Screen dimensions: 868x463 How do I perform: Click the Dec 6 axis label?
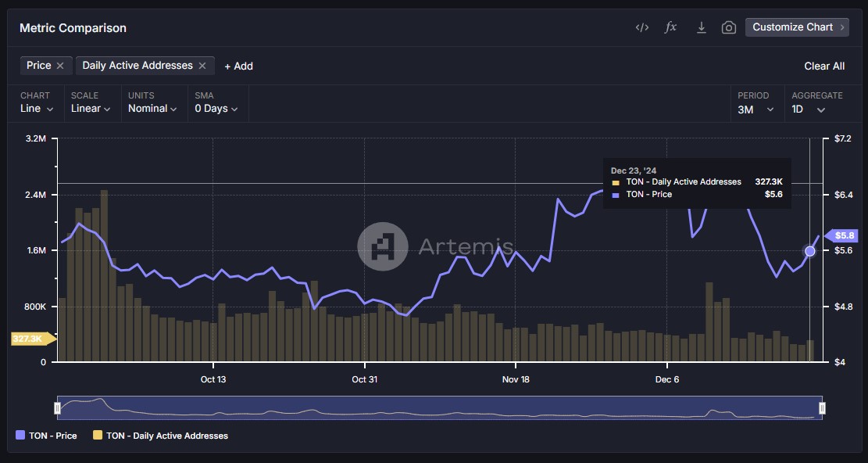(667, 379)
